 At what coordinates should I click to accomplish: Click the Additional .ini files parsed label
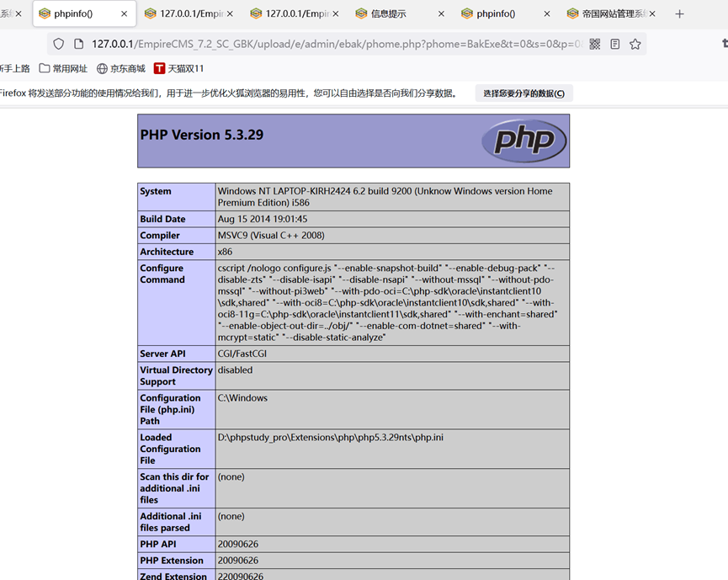point(170,522)
